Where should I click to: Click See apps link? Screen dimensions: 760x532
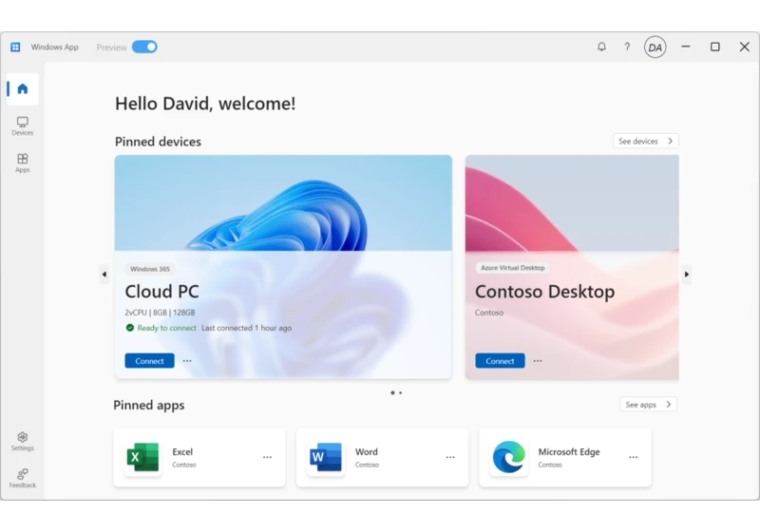coord(649,404)
